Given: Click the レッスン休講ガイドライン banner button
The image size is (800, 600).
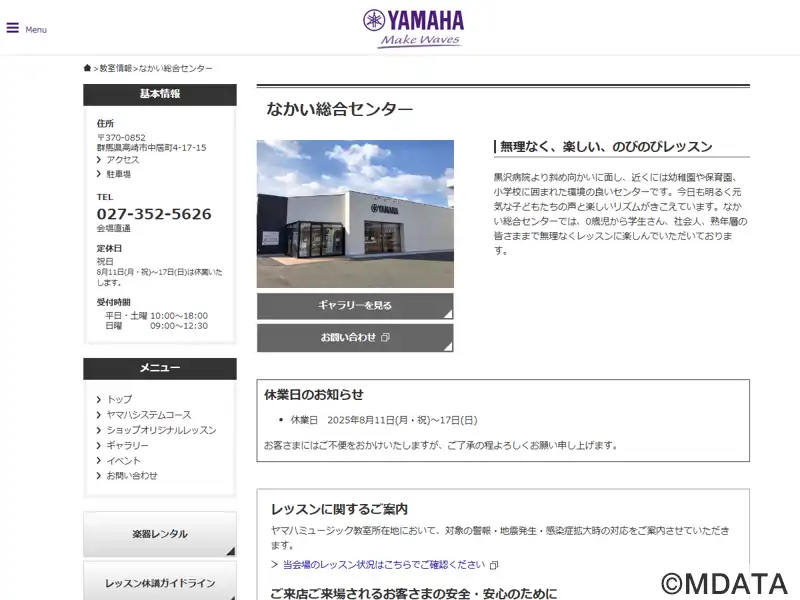Looking at the screenshot, I should pyautogui.click(x=160, y=582).
